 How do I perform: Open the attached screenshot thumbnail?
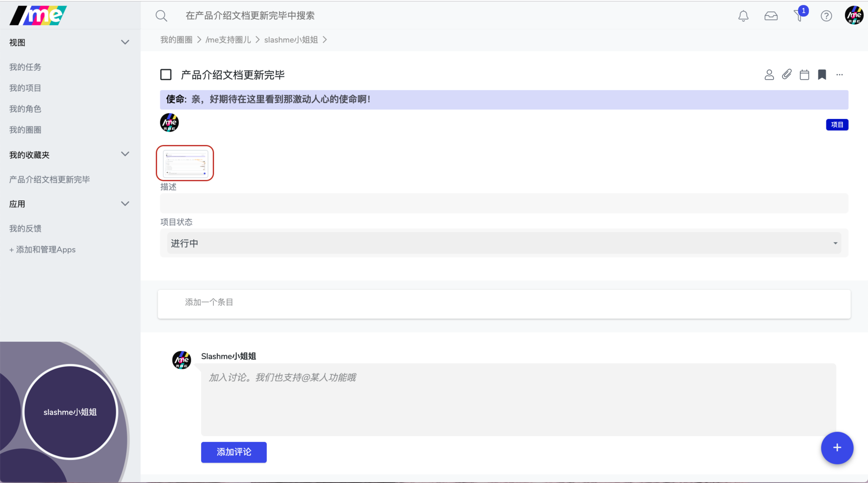pyautogui.click(x=185, y=163)
